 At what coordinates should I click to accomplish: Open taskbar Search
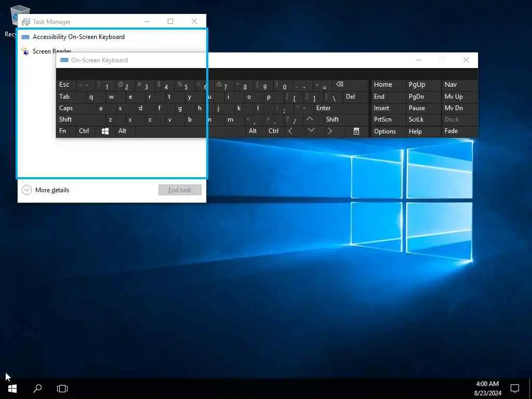click(x=37, y=389)
